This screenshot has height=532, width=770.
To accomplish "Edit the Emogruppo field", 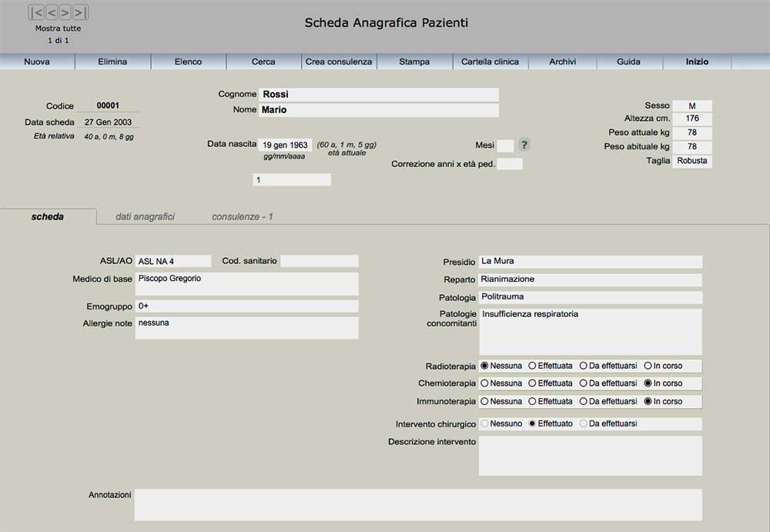I will click(246, 306).
